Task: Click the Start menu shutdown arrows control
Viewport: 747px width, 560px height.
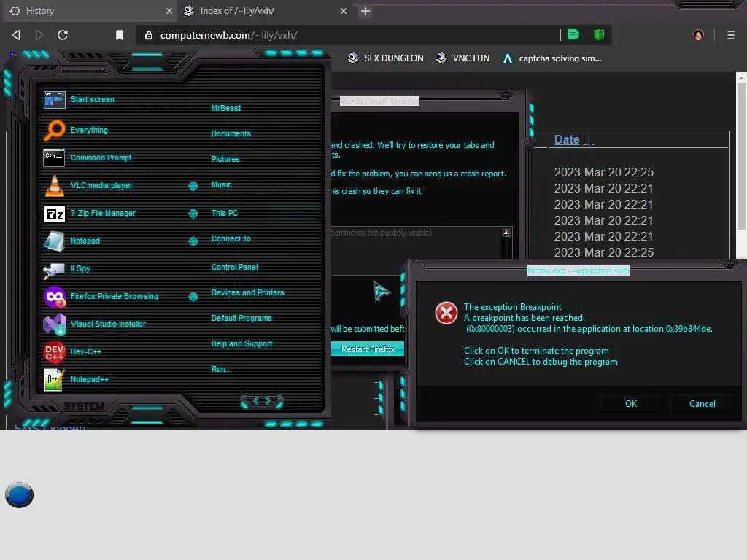Action: tap(262, 402)
